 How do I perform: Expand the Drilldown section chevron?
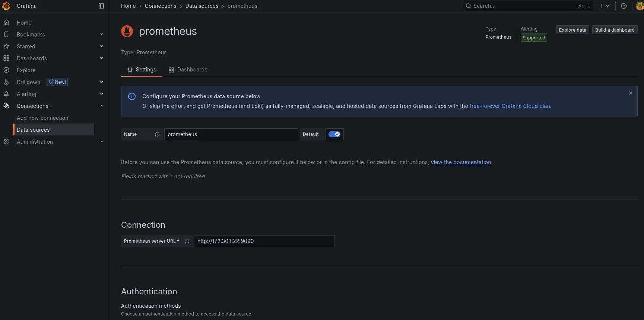point(102,82)
